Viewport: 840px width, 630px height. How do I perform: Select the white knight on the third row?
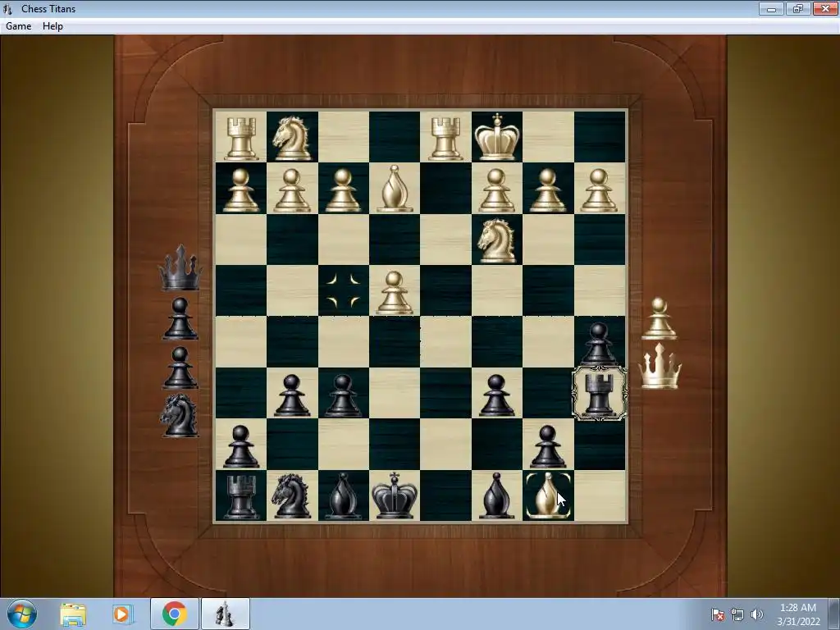point(497,240)
